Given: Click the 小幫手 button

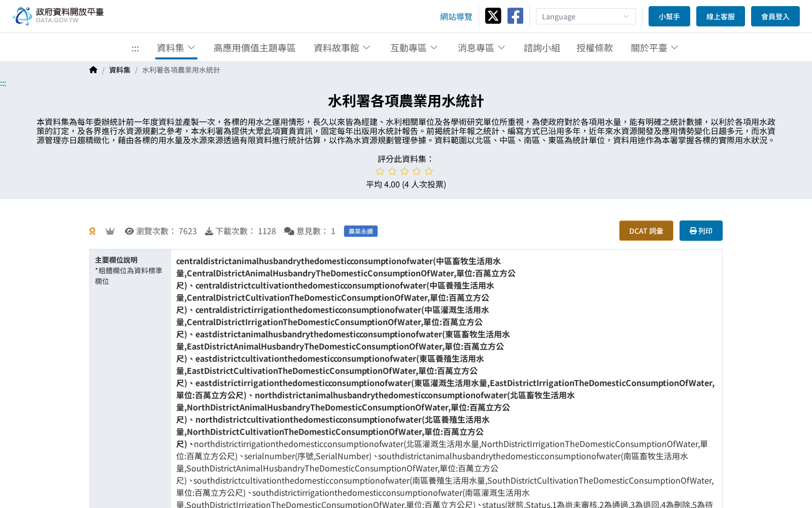Looking at the screenshot, I should pos(669,16).
